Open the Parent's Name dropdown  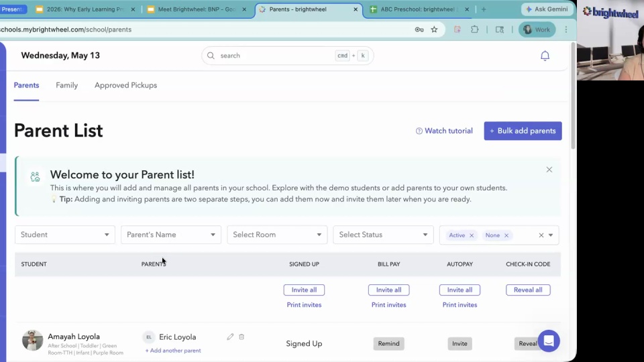click(171, 235)
